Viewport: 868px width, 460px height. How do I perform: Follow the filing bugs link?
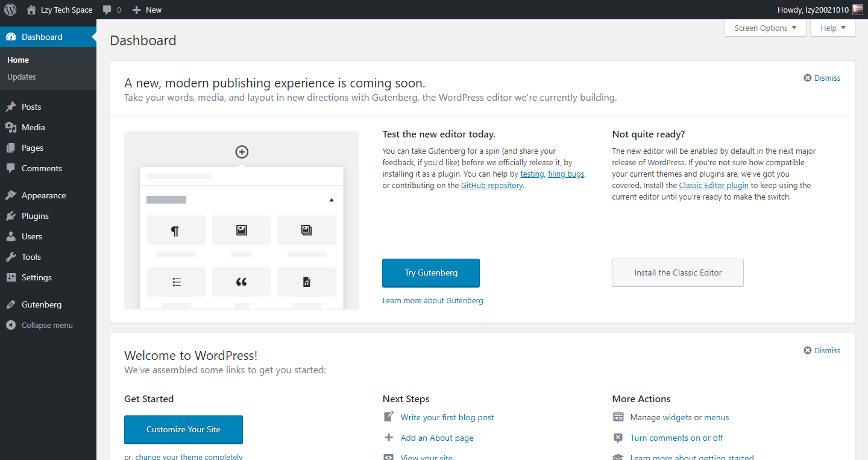(566, 174)
